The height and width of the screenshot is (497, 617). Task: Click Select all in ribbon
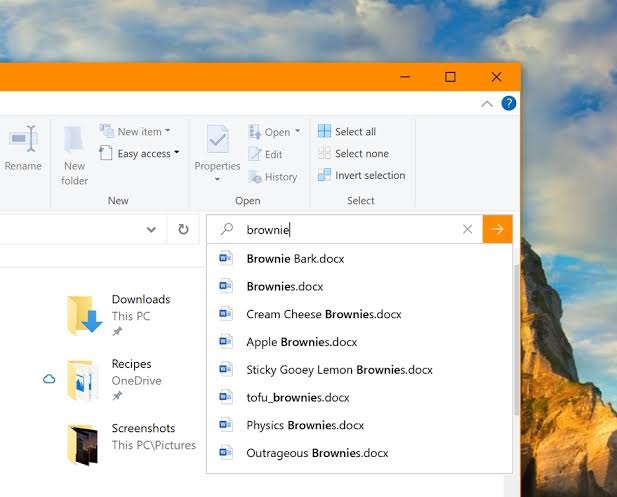pos(346,132)
